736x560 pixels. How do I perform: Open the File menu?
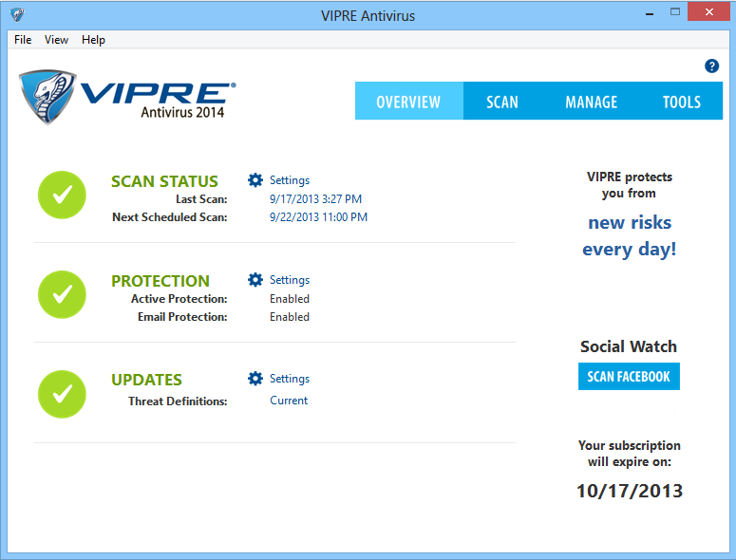click(23, 40)
